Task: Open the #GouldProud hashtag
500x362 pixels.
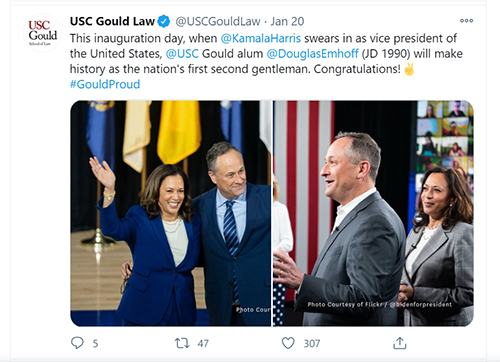Action: point(105,84)
